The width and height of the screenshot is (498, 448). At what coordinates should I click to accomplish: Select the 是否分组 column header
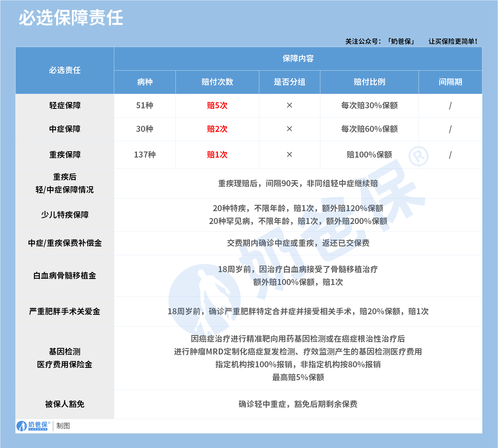pyautogui.click(x=289, y=82)
